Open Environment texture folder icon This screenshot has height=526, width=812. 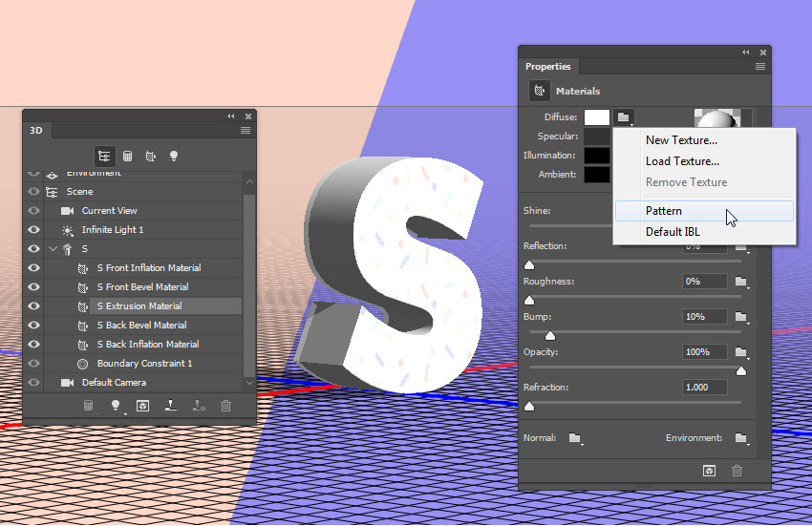(x=741, y=438)
